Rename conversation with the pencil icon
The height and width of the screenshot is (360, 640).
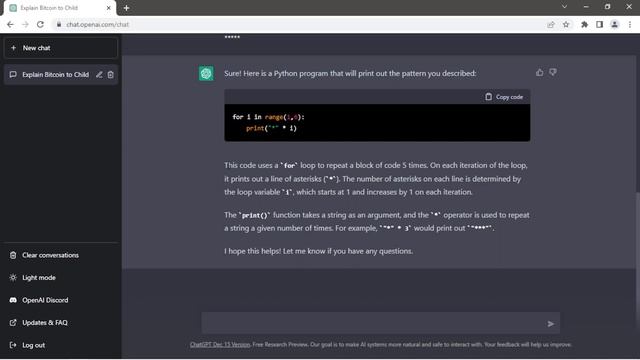pyautogui.click(x=99, y=75)
